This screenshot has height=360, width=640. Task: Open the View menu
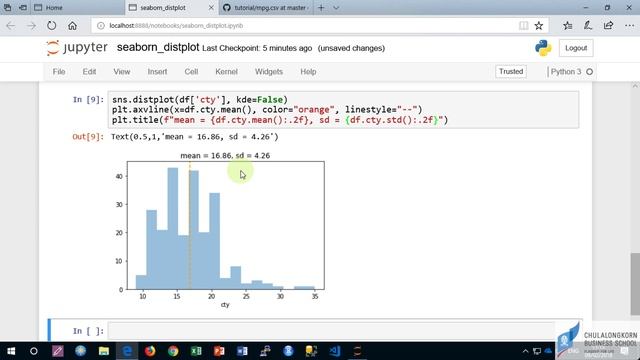[122, 71]
